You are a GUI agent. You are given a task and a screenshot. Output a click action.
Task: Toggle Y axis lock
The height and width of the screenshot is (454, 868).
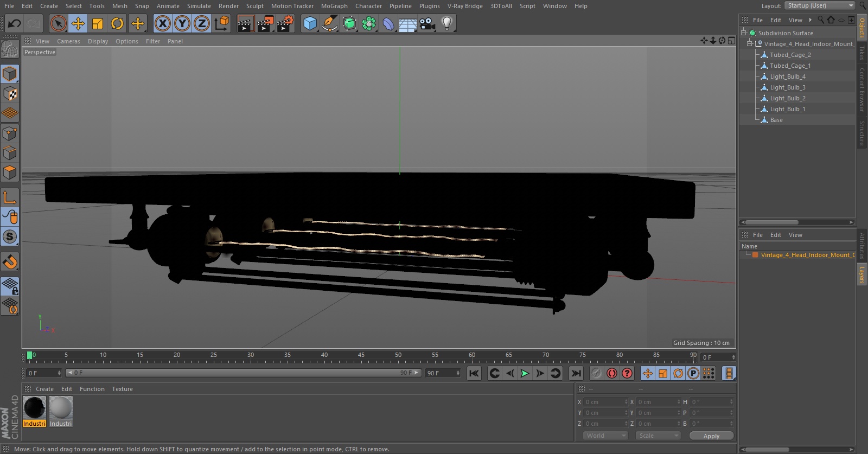pyautogui.click(x=182, y=23)
